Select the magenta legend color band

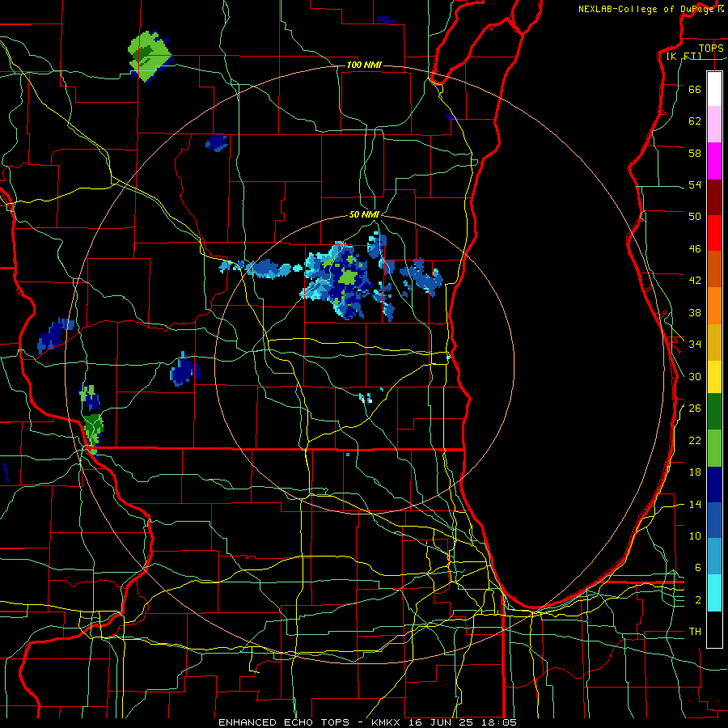coord(714,161)
